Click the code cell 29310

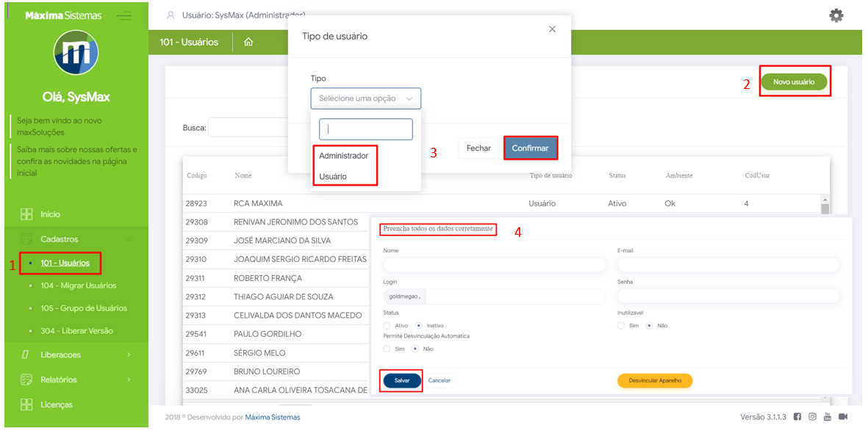[196, 260]
